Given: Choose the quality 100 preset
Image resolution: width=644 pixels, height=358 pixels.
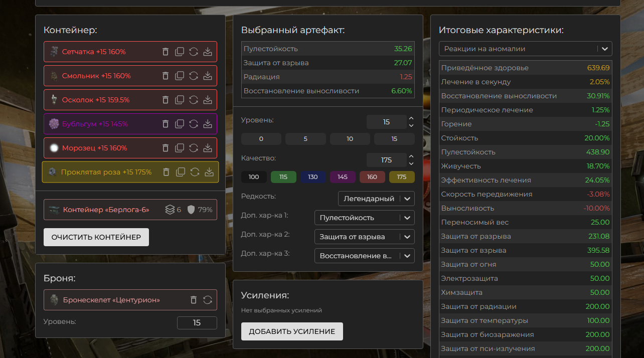Looking at the screenshot, I should coord(254,177).
